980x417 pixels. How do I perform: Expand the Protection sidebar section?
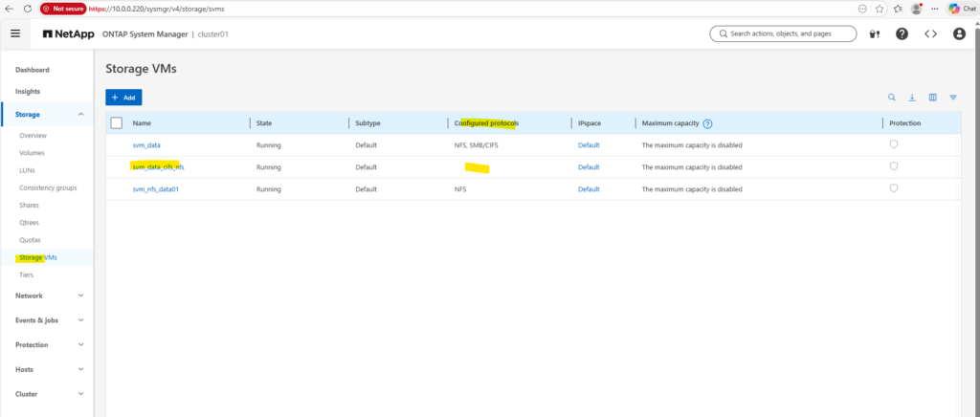[80, 344]
